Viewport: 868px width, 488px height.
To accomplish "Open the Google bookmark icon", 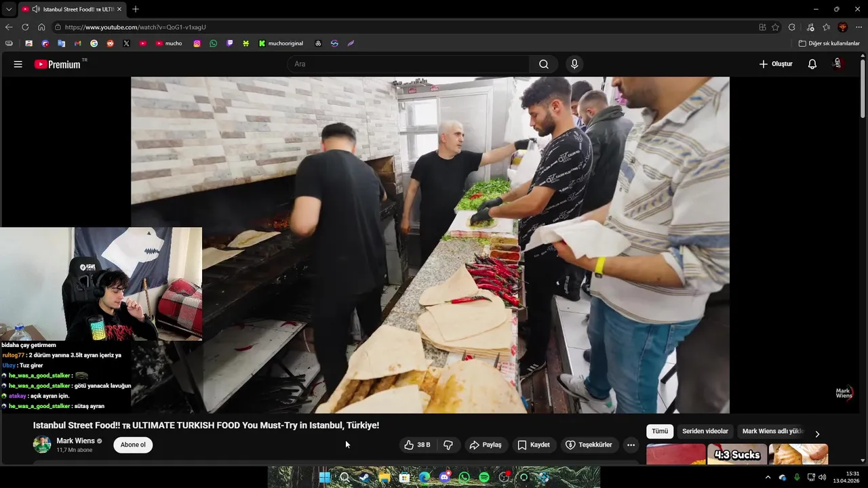I will click(94, 43).
